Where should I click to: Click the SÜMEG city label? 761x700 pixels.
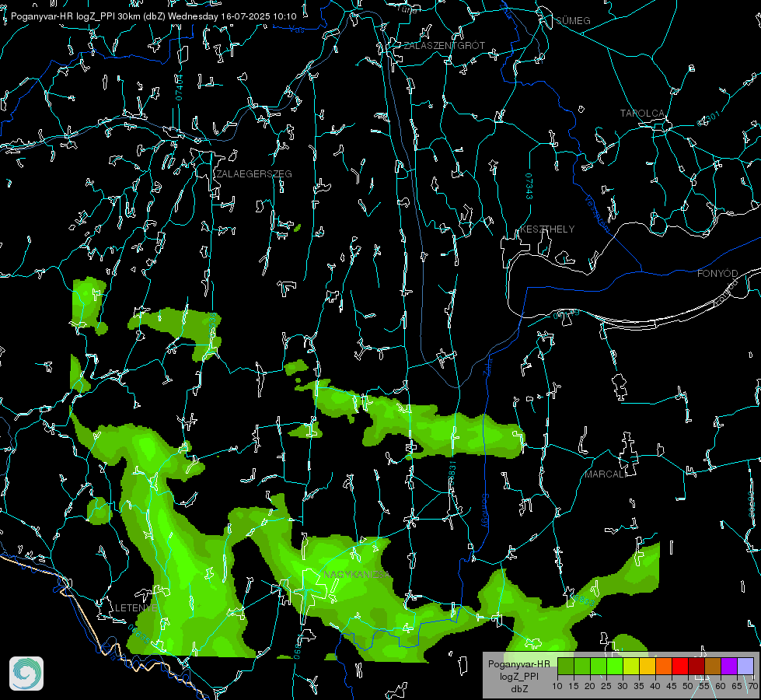click(x=573, y=21)
